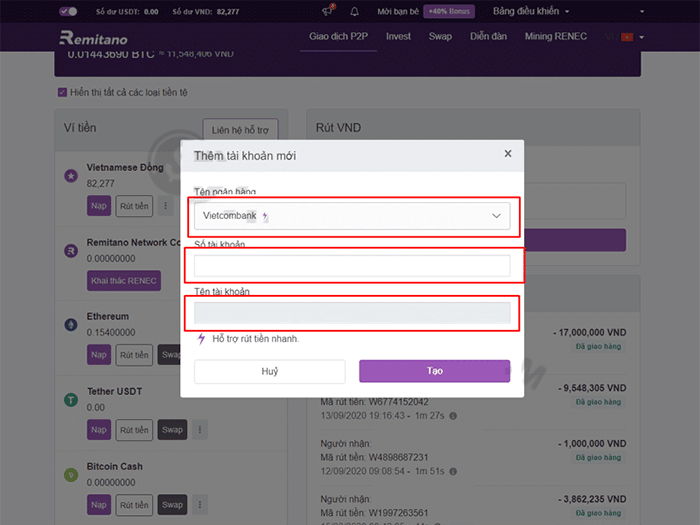Click the Ethereum coin icon
This screenshot has height=525, width=700.
pyautogui.click(x=71, y=325)
